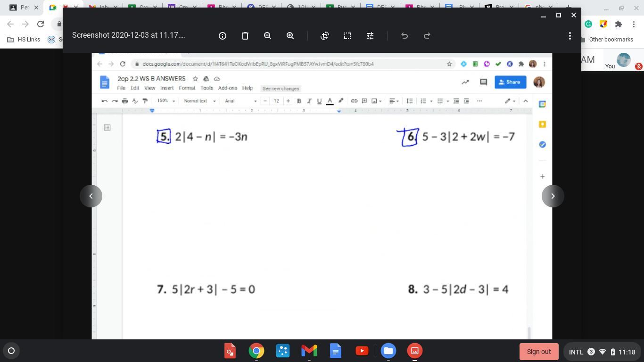Open the Chrome three-dot menu
Image resolution: width=644 pixels, height=362 pixels.
point(634,24)
